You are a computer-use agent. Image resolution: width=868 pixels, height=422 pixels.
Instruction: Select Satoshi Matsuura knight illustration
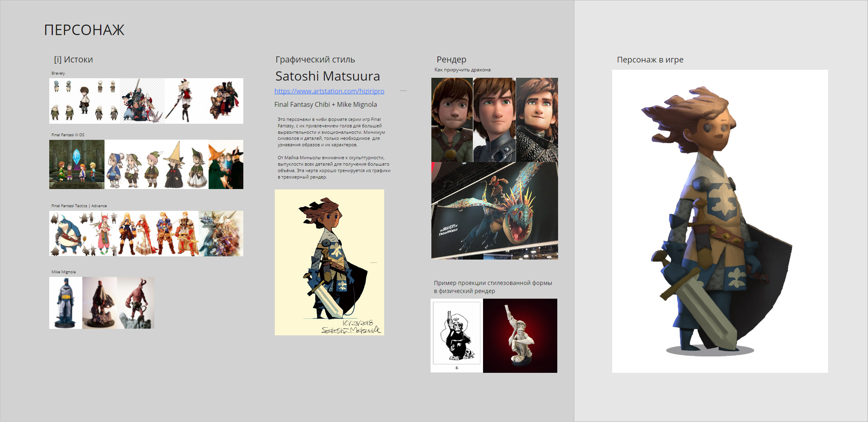click(329, 262)
